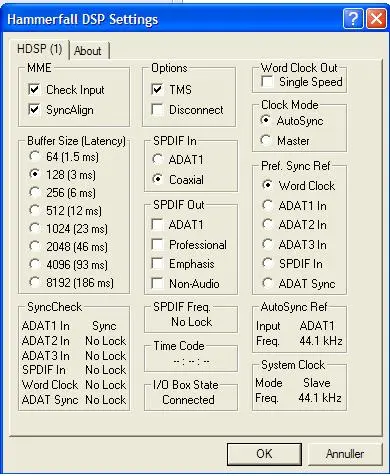Click the ADAT2 In No Lock status
This screenshot has width=390, height=476.
(106, 341)
